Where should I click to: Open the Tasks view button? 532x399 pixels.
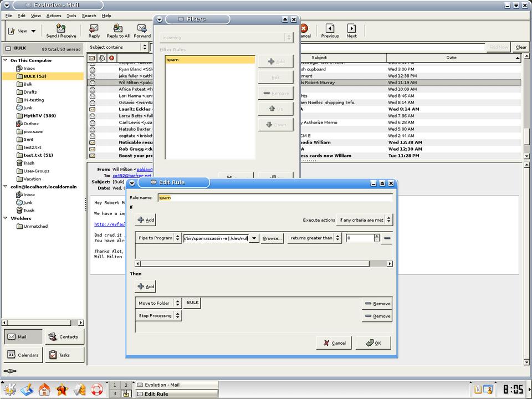tap(64, 355)
